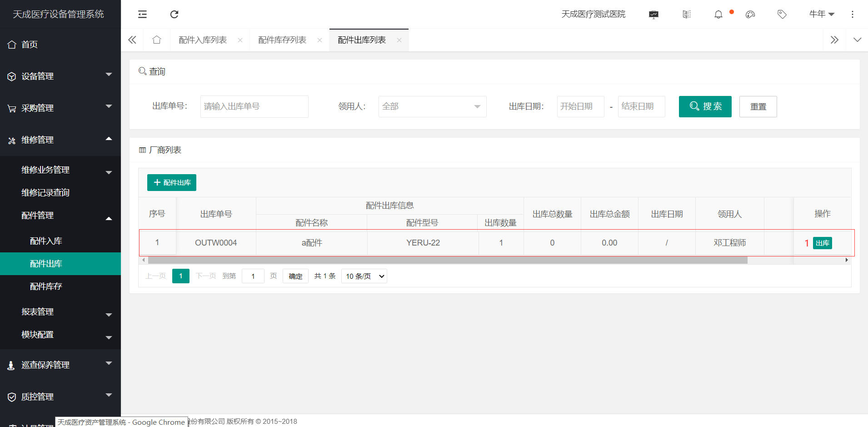The image size is (868, 427).
Task: Click the 下一页 pagination link
Action: (206, 276)
